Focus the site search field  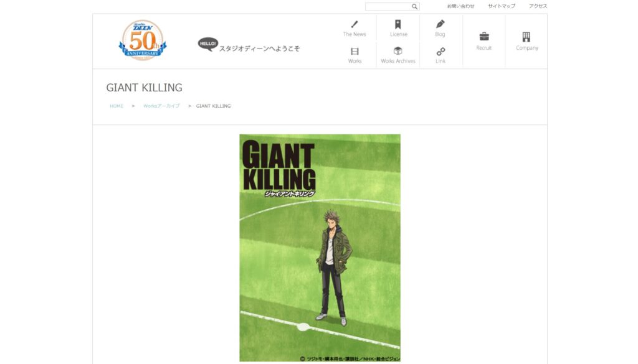[389, 6]
